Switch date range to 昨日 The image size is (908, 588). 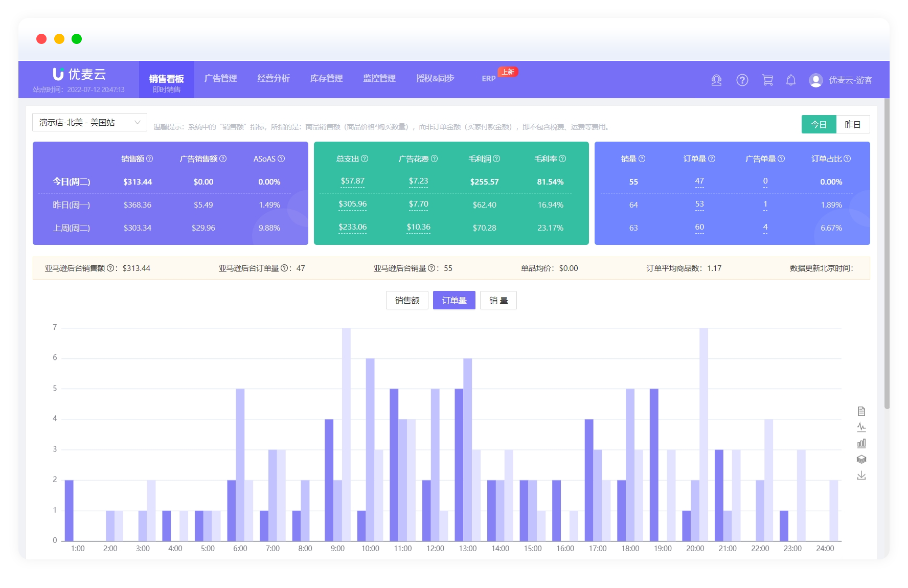[x=852, y=125]
